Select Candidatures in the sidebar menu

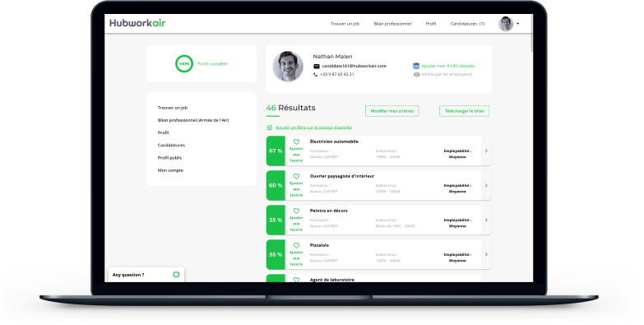pyautogui.click(x=171, y=145)
